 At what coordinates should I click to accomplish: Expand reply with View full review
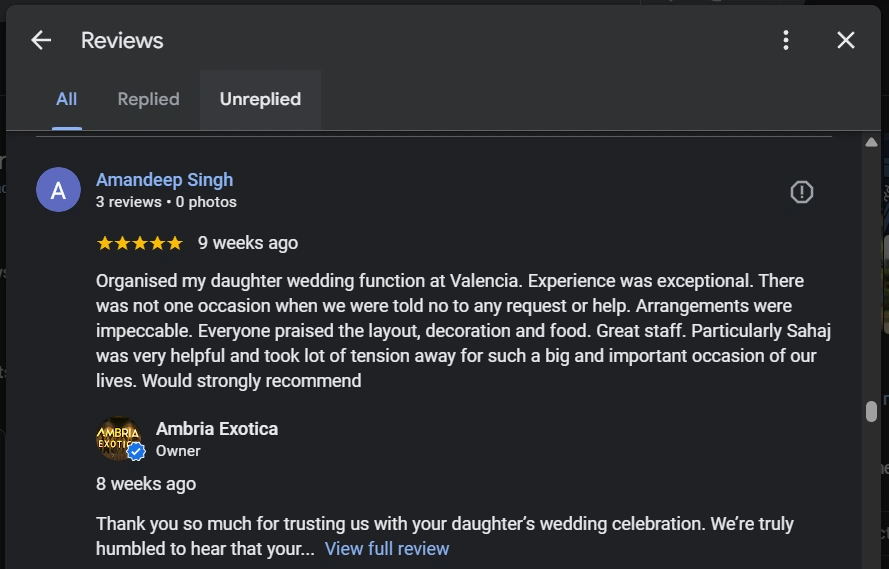pos(387,549)
